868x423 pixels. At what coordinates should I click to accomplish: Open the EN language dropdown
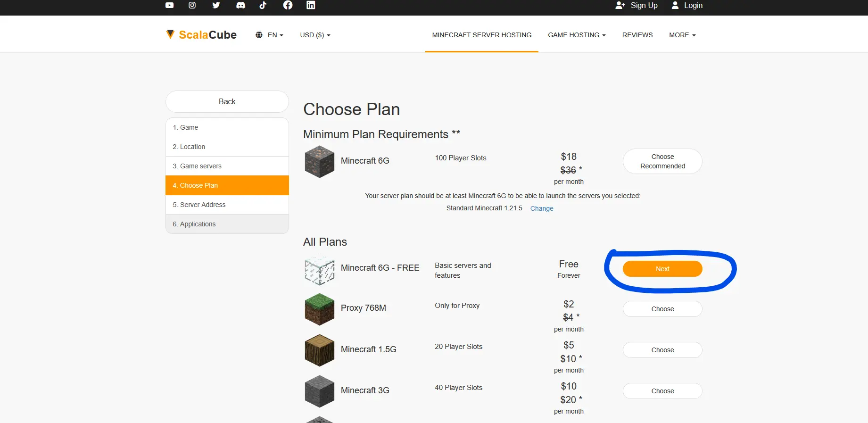point(275,35)
